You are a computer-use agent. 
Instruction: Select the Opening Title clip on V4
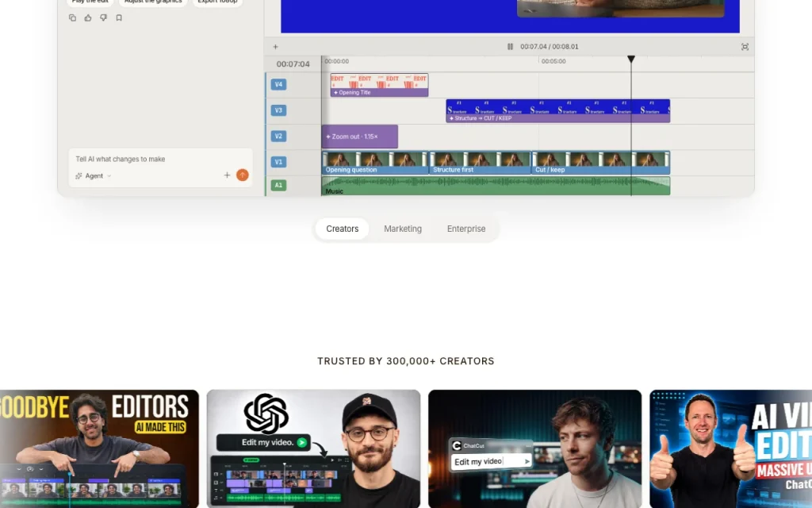tap(379, 85)
